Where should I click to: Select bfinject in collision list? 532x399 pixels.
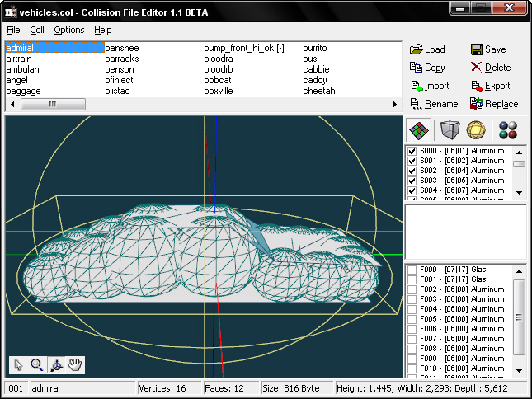coord(119,80)
